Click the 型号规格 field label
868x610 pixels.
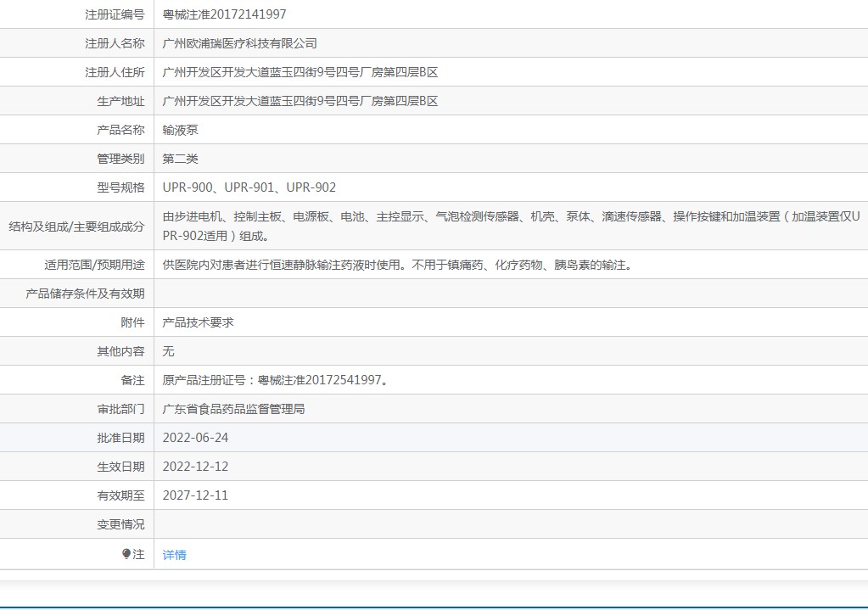click(120, 187)
